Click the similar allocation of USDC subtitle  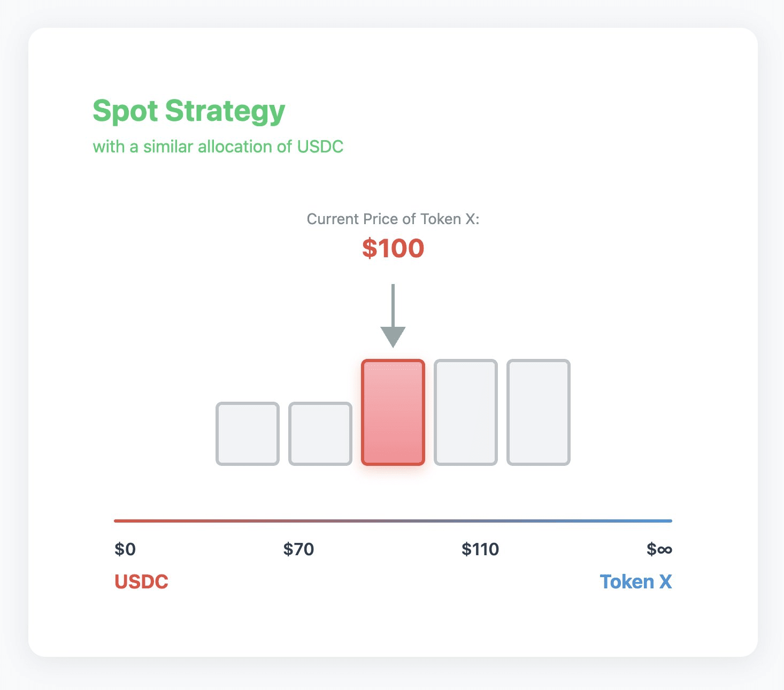(218, 147)
